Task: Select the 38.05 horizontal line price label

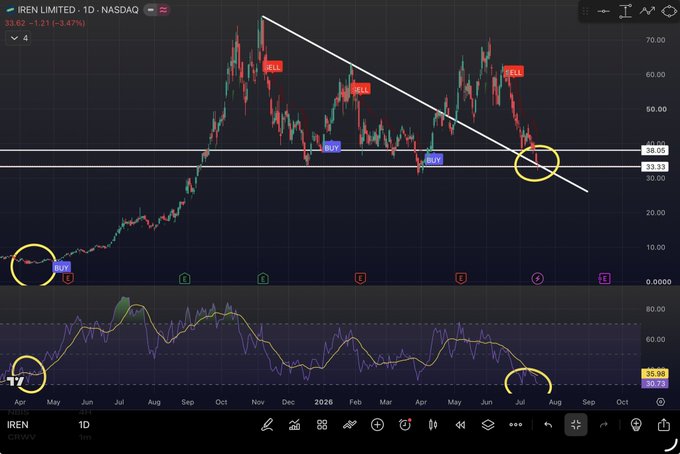Action: pos(655,150)
